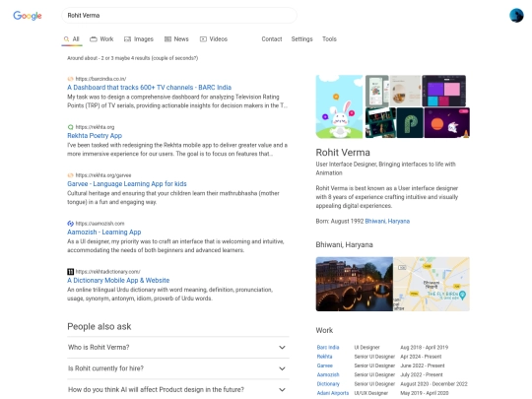The width and height of the screenshot is (532, 399).
Task: Switch to the All tab
Action: coord(72,39)
